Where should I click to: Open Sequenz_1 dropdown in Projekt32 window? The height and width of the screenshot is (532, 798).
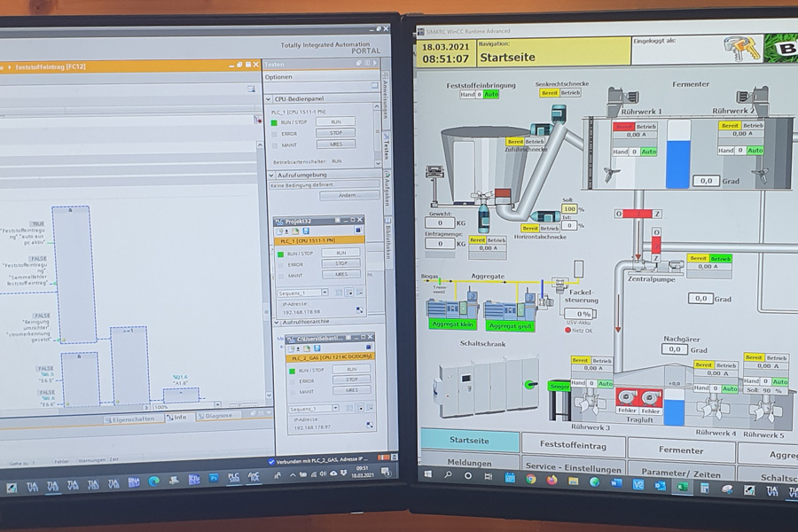point(325,293)
